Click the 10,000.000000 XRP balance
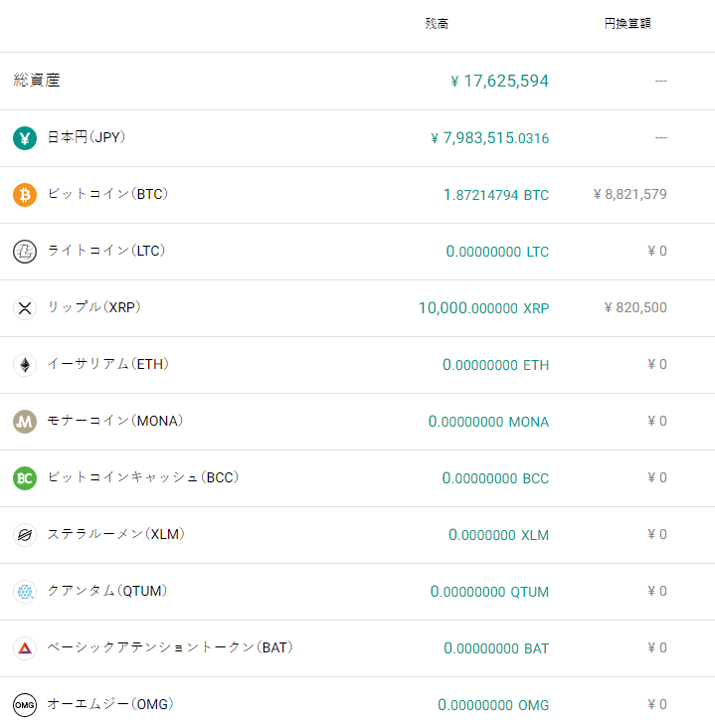The height and width of the screenshot is (728, 715). point(483,308)
